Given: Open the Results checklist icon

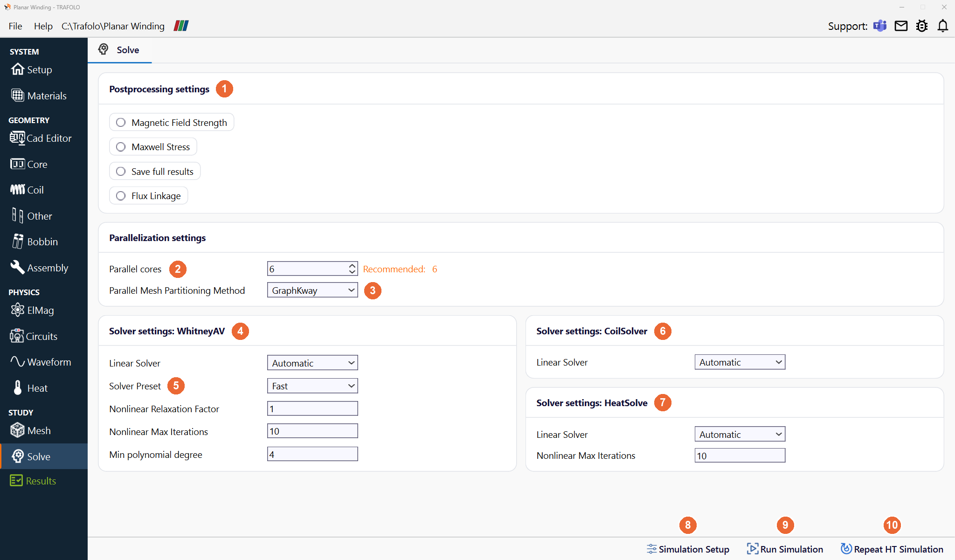Looking at the screenshot, I should click(16, 480).
